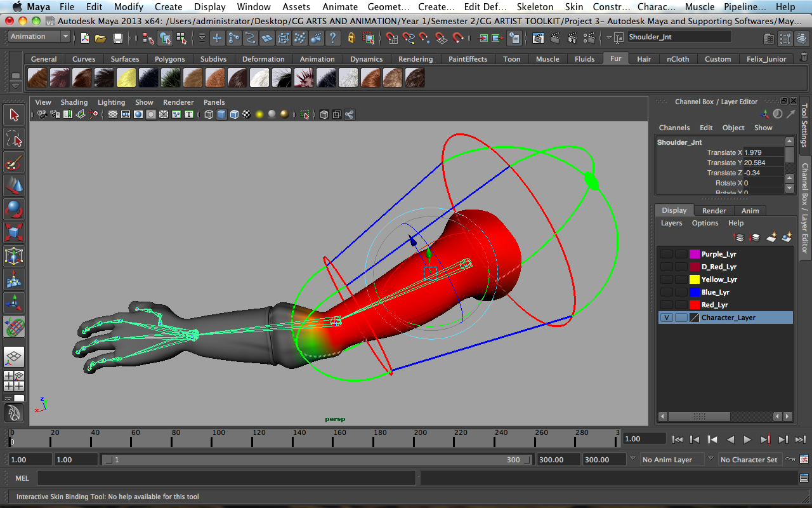
Task: Open the shelf options arrow menu
Action: 16,86
